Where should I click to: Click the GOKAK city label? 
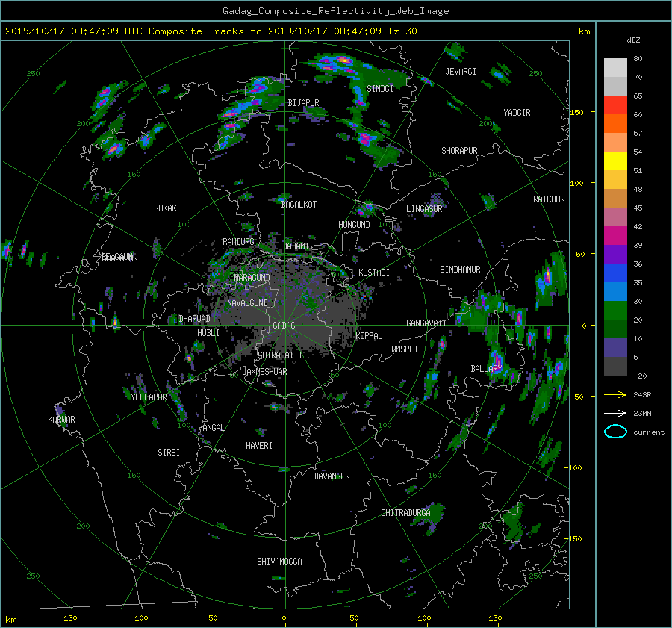click(x=166, y=208)
